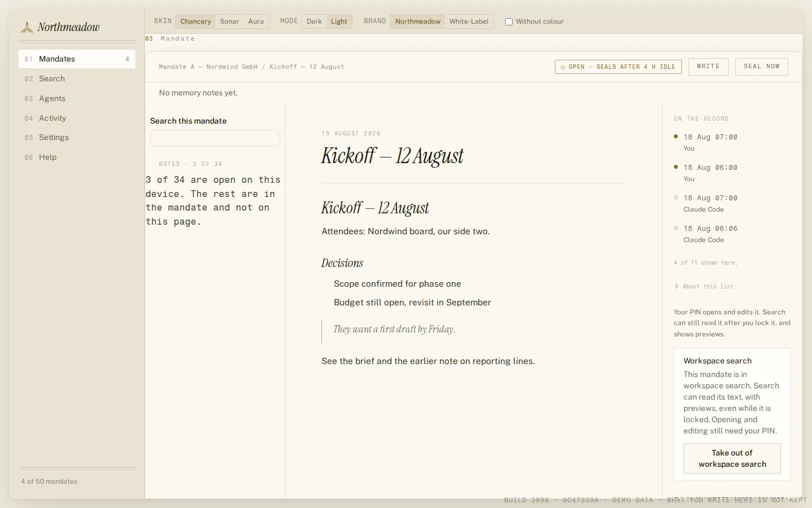Click the hollow dot beside 18 Aug 06:06
Image resolution: width=812 pixels, height=508 pixels.
tap(676, 227)
